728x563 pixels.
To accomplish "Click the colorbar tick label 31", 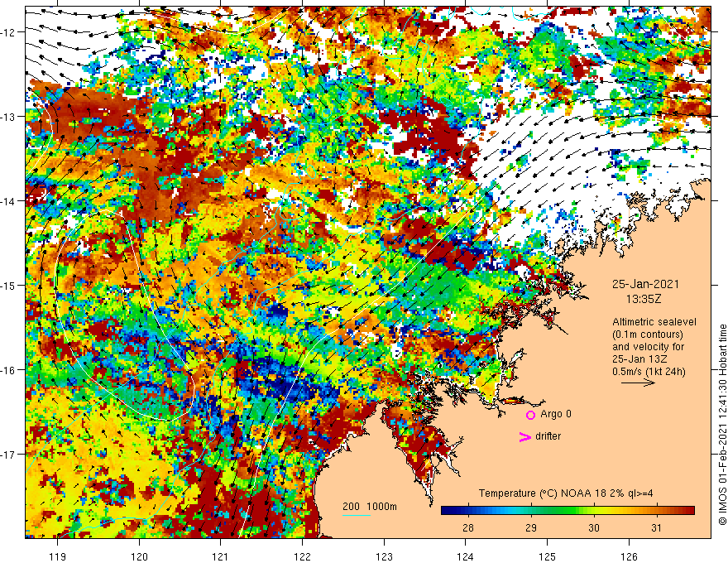I will tap(655, 527).
